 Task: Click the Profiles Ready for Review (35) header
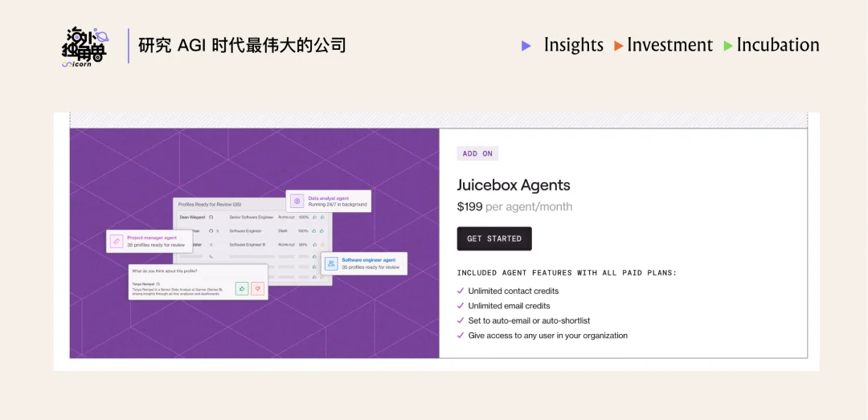point(210,204)
